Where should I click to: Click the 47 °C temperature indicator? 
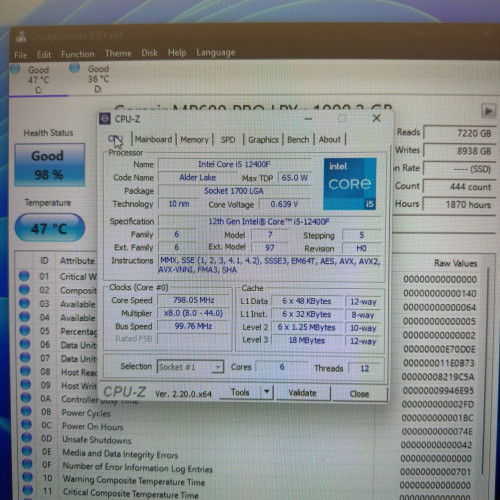pyautogui.click(x=50, y=228)
